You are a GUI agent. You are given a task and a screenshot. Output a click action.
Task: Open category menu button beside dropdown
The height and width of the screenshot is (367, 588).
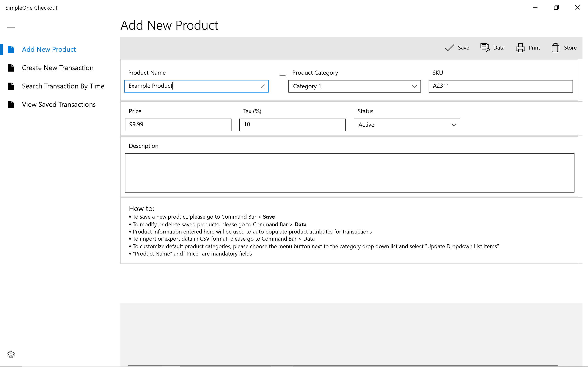[282, 75]
